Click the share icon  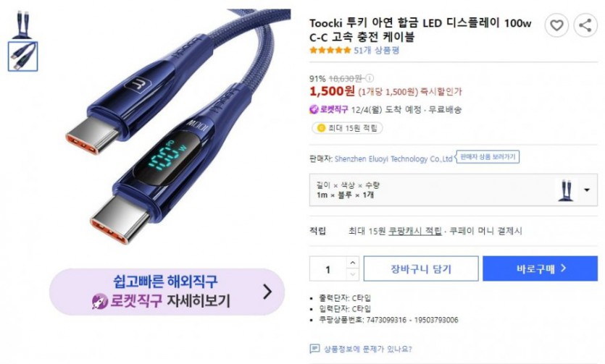pyautogui.click(x=585, y=25)
